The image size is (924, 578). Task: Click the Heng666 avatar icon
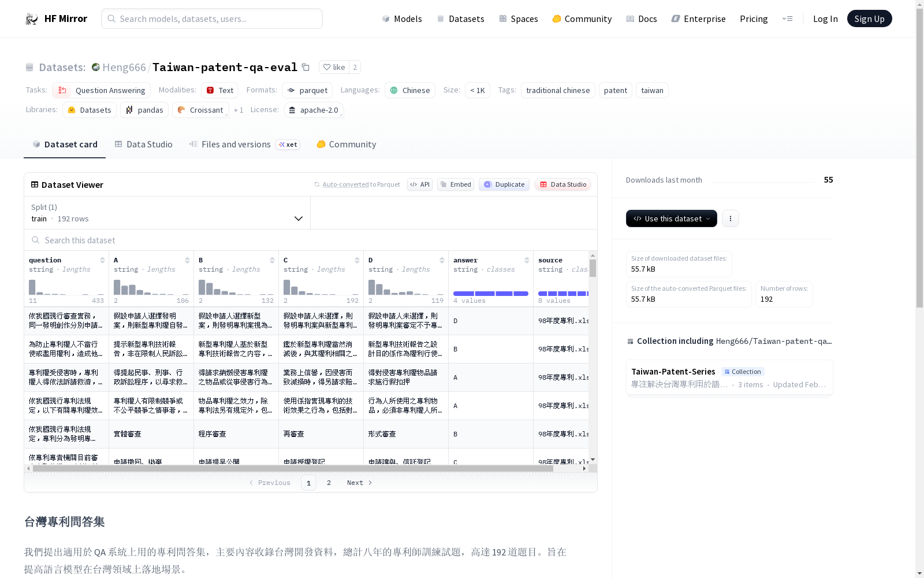tap(96, 67)
